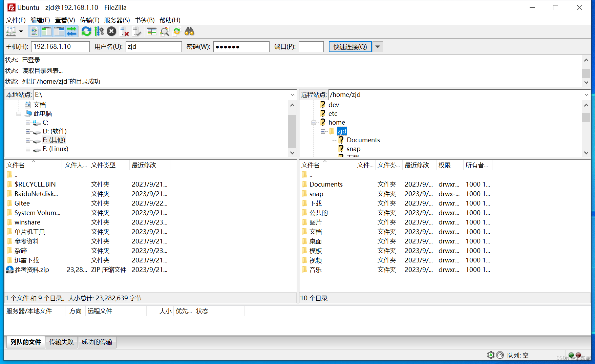This screenshot has height=364, width=595.
Task: Disconnect from the current server
Action: [x=124, y=31]
